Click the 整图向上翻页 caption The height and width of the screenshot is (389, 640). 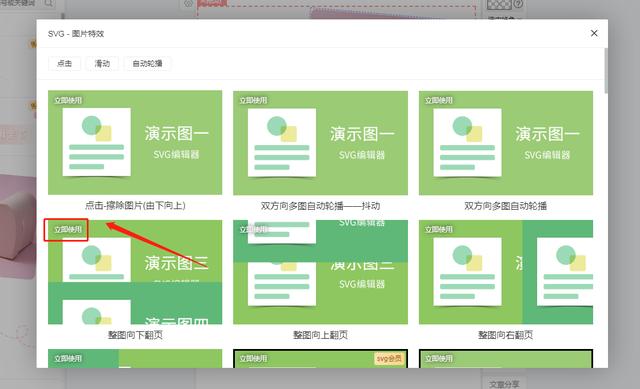[x=320, y=335]
